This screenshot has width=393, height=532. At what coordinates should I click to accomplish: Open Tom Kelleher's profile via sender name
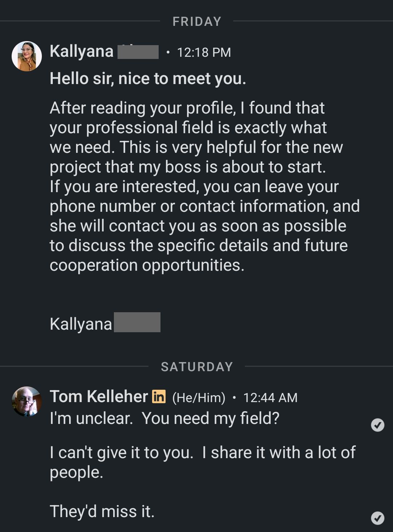coord(99,397)
